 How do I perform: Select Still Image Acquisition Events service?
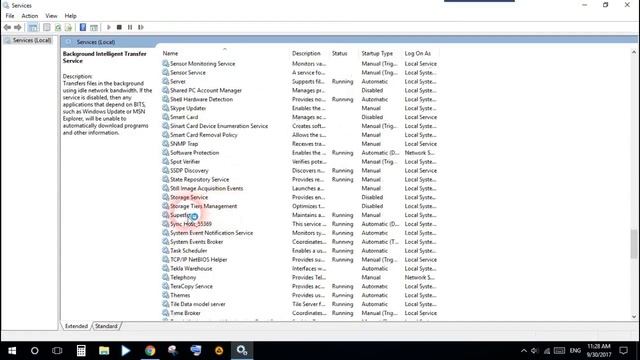300,189
